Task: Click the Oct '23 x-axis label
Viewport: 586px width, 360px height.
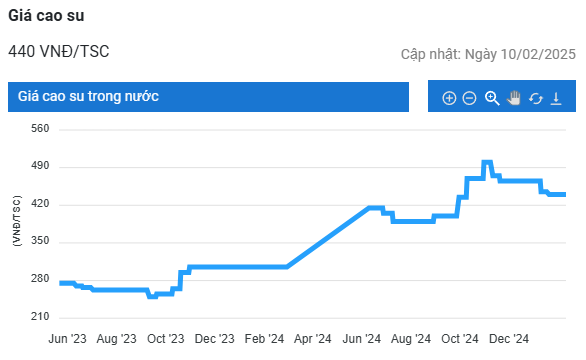Action: (x=166, y=339)
